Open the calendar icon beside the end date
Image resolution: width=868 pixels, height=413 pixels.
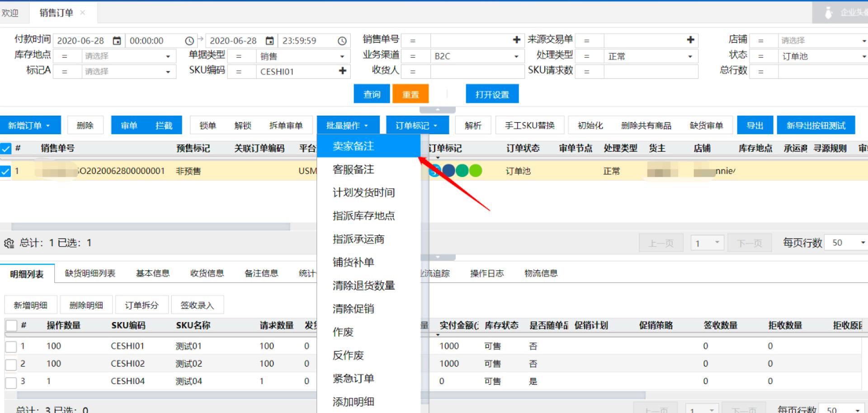click(269, 41)
